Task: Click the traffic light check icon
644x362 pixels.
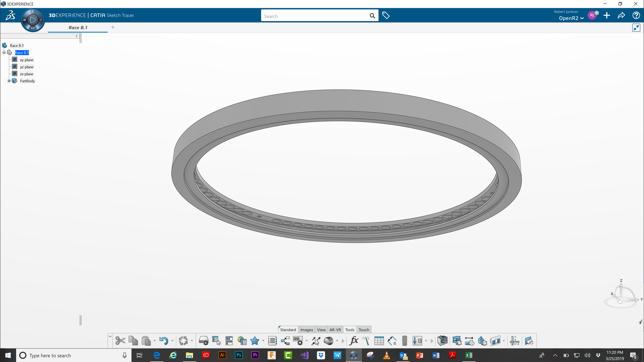Action: tap(405, 341)
